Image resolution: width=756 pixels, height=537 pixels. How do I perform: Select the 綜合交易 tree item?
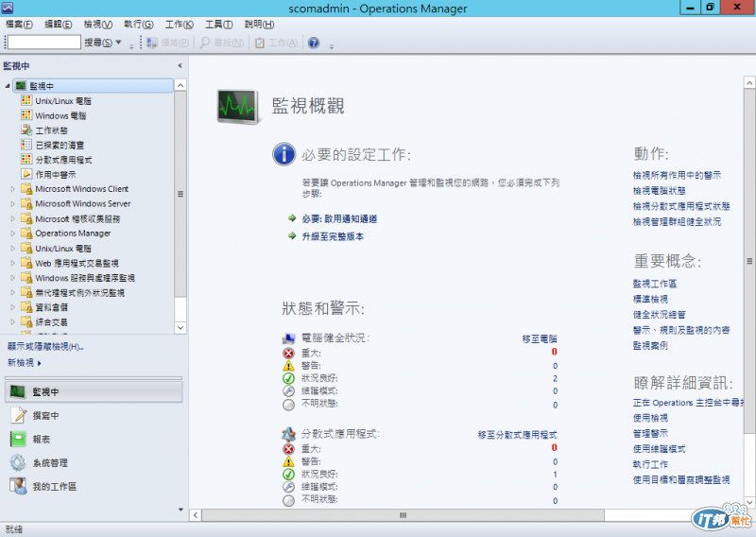(x=51, y=321)
